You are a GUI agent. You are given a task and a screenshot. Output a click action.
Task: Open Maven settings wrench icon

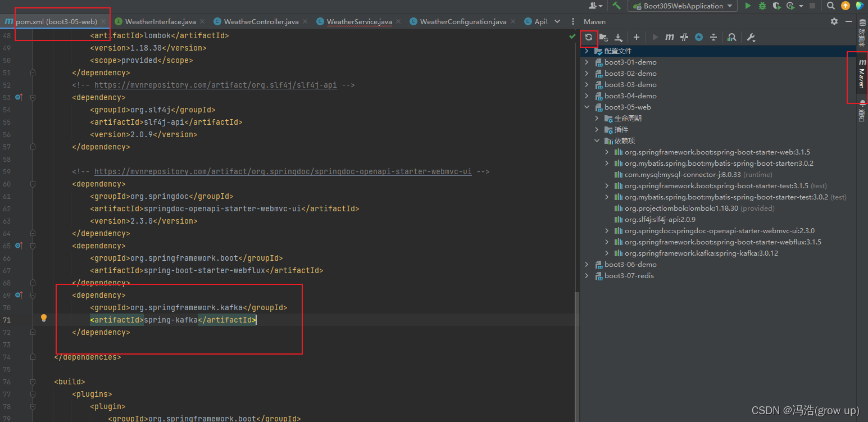(751, 37)
